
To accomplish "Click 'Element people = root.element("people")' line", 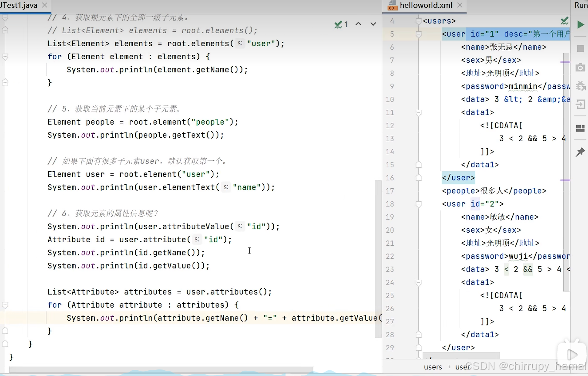I will pos(143,122).
